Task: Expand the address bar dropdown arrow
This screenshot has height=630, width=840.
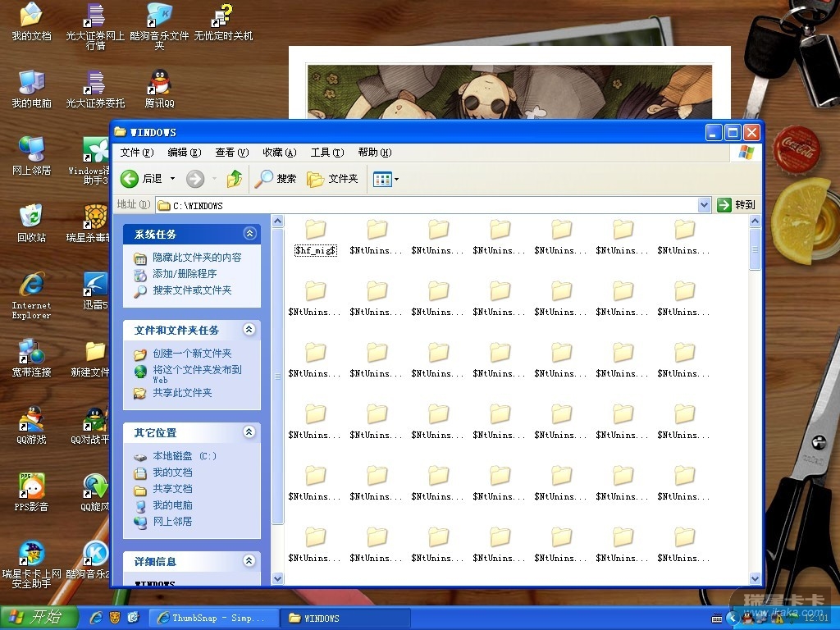Action: [704, 205]
